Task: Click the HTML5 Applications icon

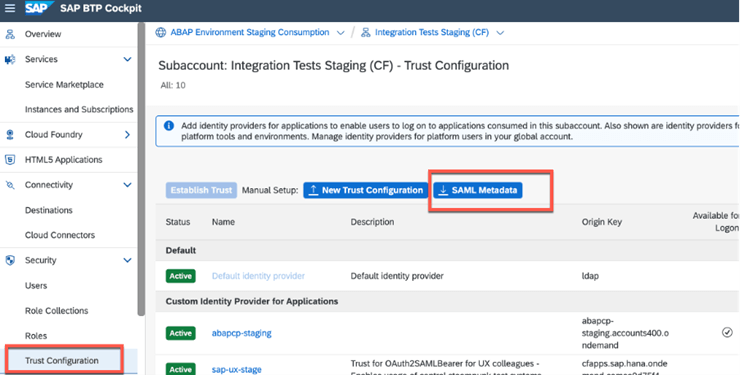Action: pos(10,160)
